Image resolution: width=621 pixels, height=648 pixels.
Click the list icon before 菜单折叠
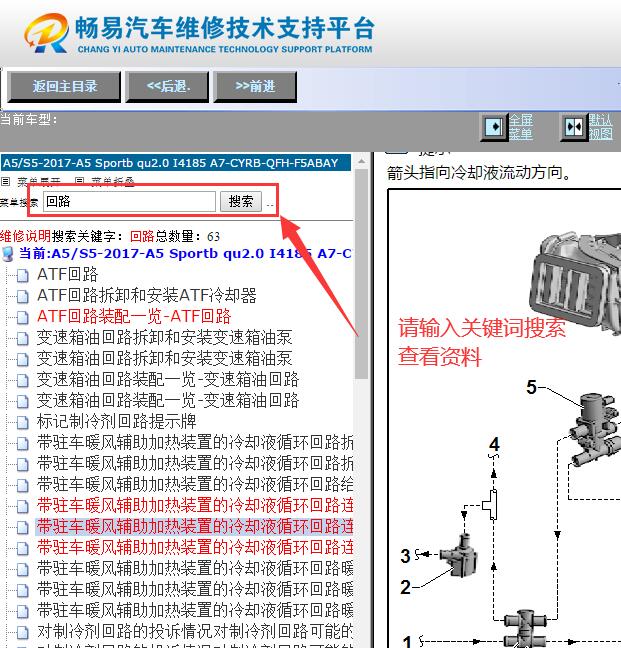click(x=80, y=181)
